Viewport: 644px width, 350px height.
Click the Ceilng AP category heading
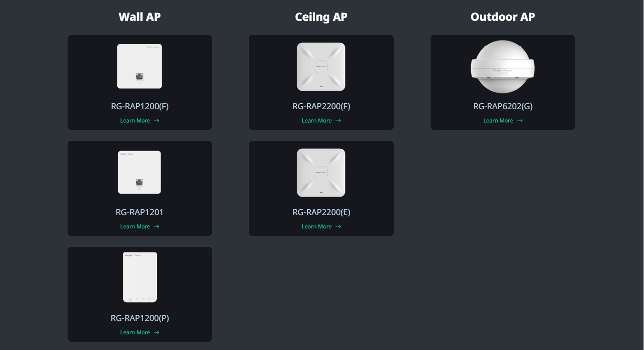click(x=321, y=17)
